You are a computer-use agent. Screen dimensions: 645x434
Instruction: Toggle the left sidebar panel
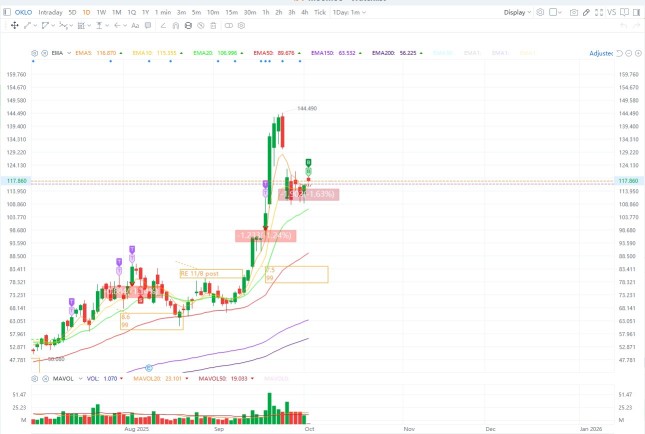(x=7, y=12)
